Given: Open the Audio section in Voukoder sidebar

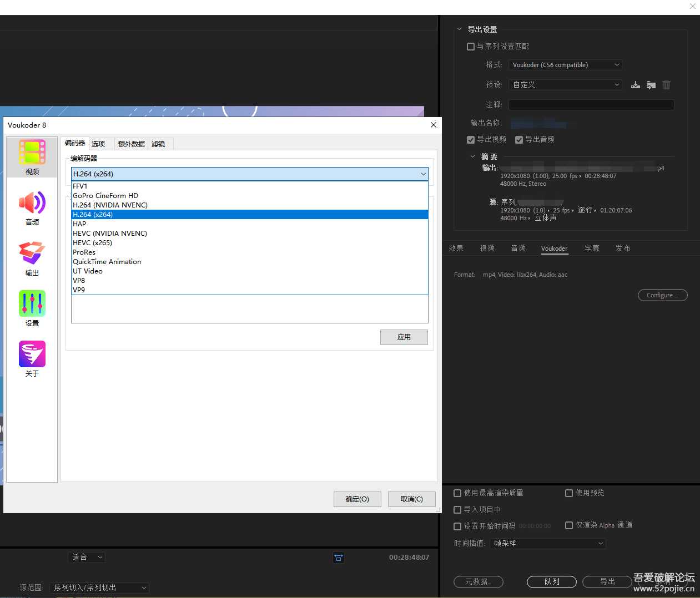Looking at the screenshot, I should point(32,208).
